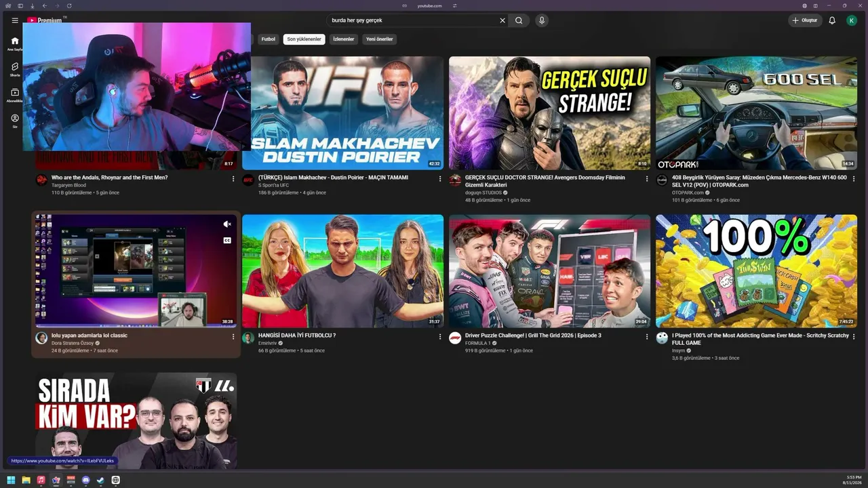
Task: Open the Windows Start menu
Action: tap(11, 480)
